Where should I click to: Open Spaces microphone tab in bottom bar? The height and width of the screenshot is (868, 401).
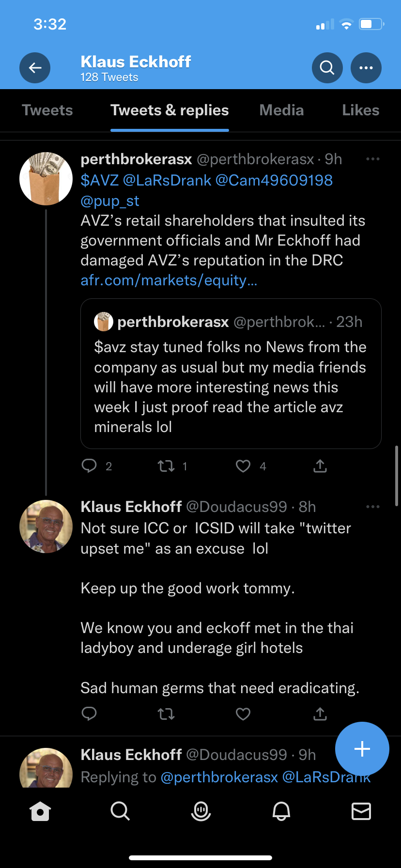coord(200,811)
